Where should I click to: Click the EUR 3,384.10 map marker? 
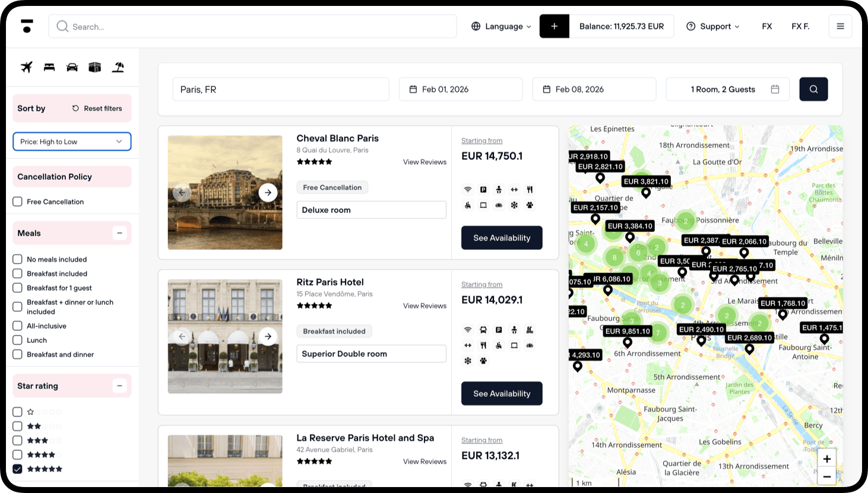[630, 226]
